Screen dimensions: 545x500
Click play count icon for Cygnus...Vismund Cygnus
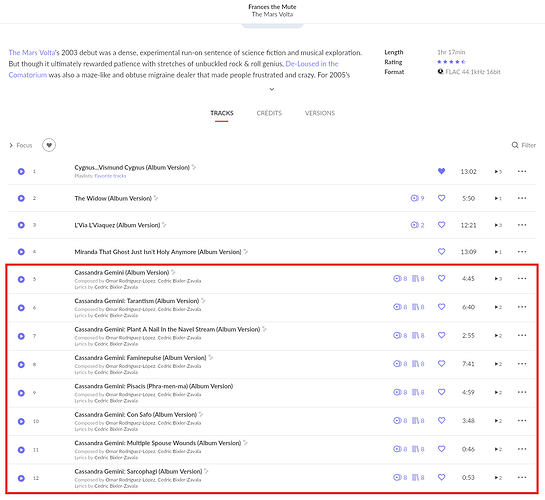click(498, 171)
